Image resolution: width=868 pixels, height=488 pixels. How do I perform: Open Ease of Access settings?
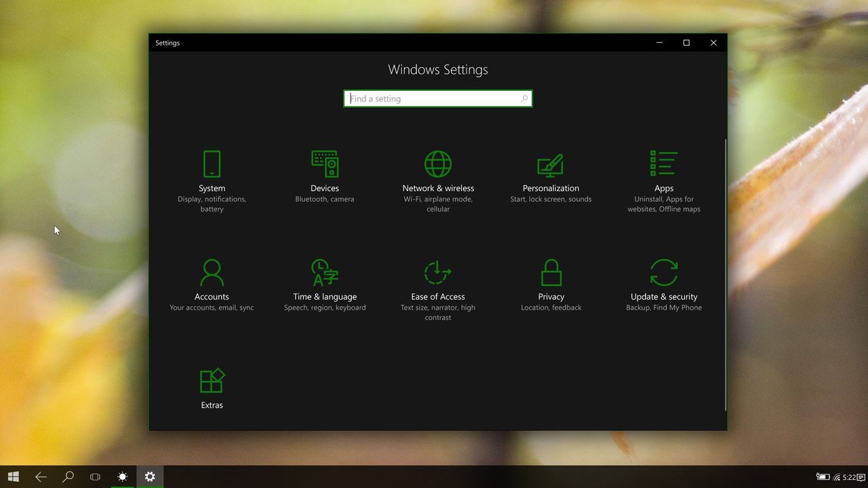438,289
